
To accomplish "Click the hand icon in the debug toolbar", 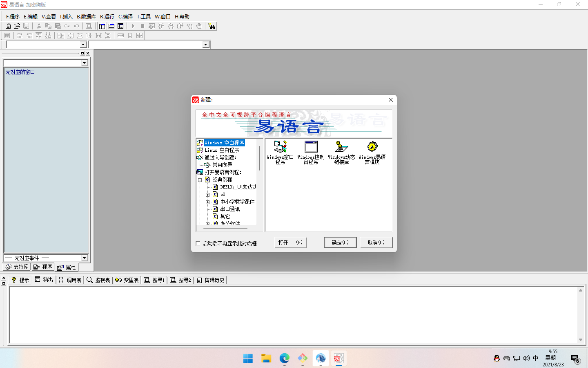I will 199,26.
